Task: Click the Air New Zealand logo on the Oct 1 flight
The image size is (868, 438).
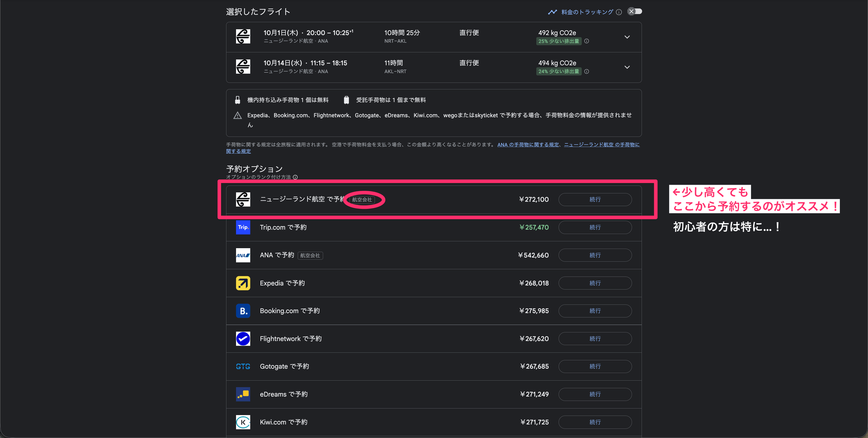Action: click(243, 36)
